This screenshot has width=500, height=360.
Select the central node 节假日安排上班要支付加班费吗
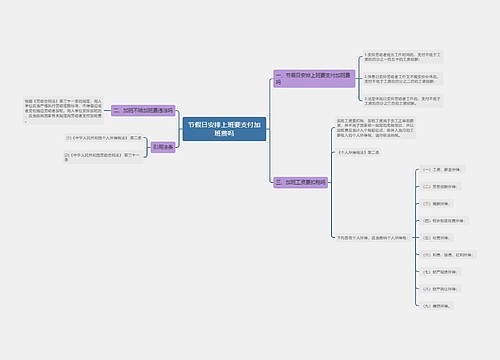pos(224,129)
